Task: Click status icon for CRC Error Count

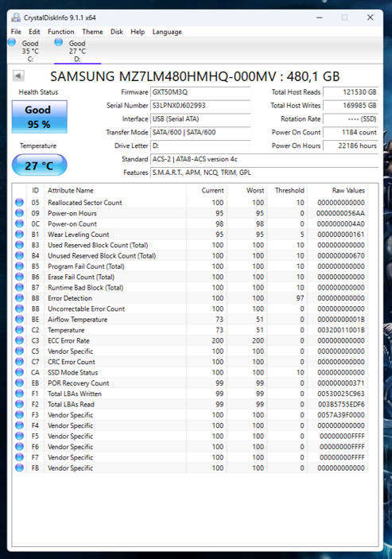Action: tap(19, 362)
